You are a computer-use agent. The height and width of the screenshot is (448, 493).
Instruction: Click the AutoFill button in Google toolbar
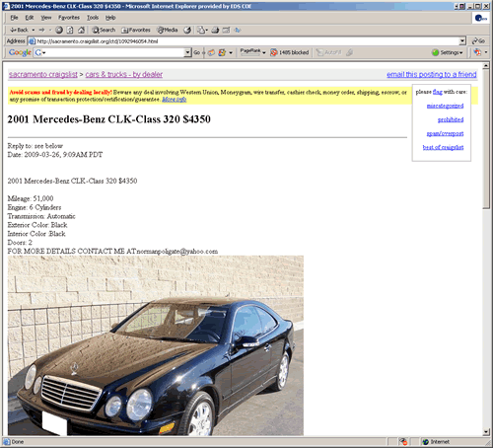328,52
